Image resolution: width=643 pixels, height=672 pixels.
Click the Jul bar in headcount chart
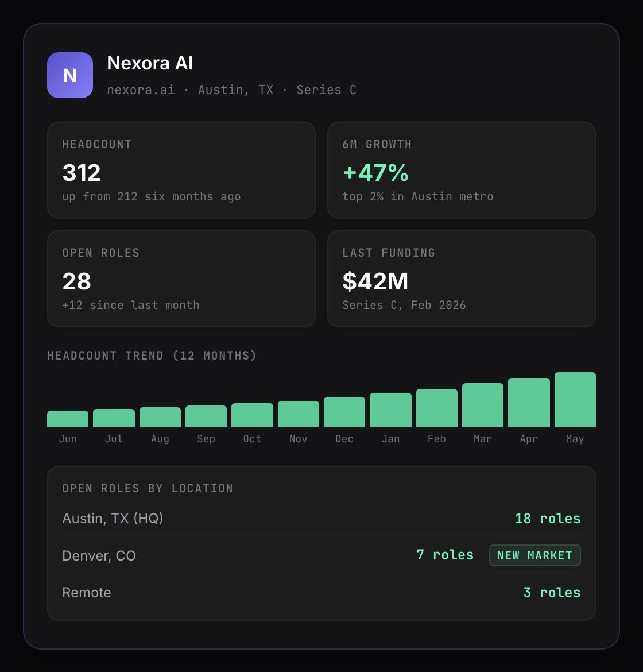[x=114, y=418]
